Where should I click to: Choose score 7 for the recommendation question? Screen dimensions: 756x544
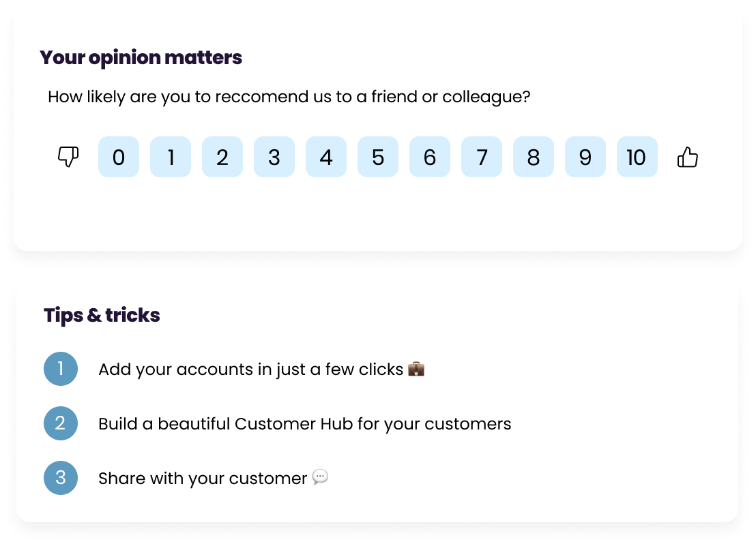pos(482,157)
